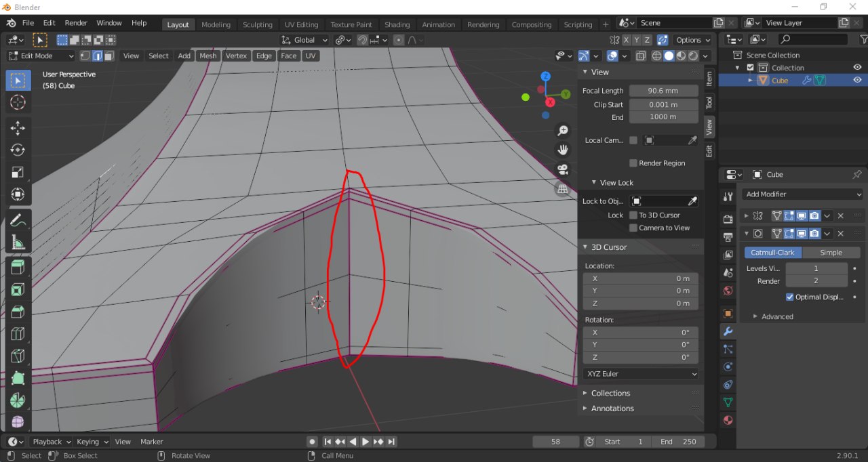Open the XYZ Euler rotation mode dropdown
The image size is (868, 462).
coord(641,374)
